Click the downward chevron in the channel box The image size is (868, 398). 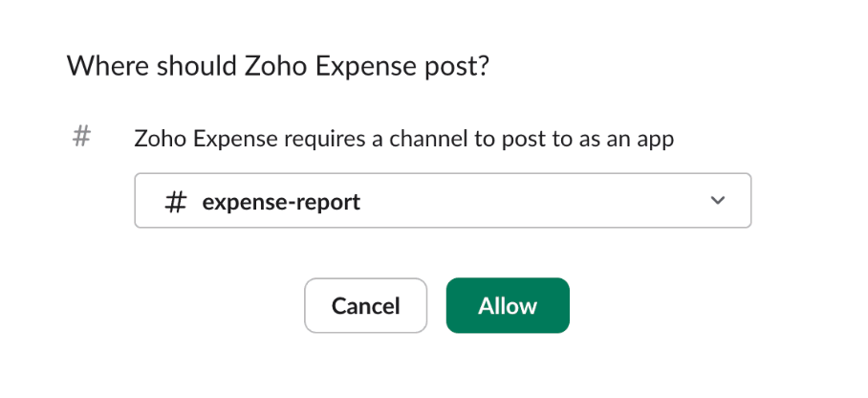(719, 201)
